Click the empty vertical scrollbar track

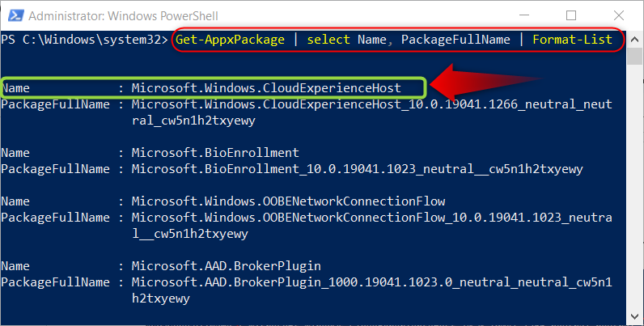click(634, 186)
